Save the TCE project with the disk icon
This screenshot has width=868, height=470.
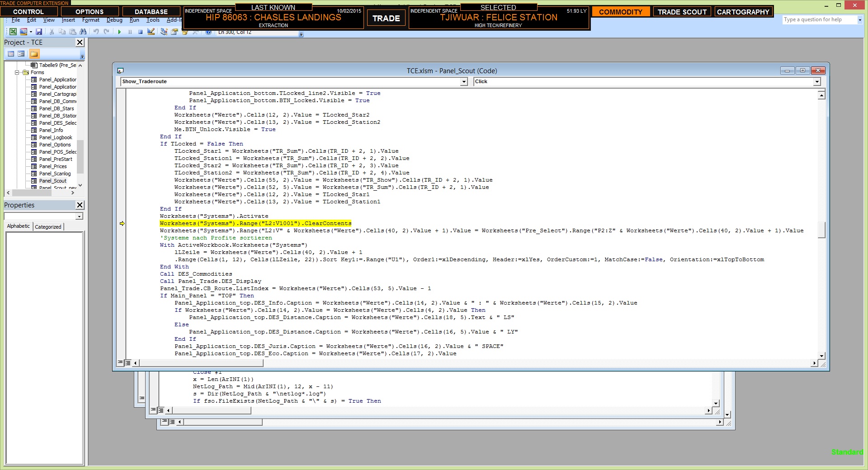click(39, 32)
